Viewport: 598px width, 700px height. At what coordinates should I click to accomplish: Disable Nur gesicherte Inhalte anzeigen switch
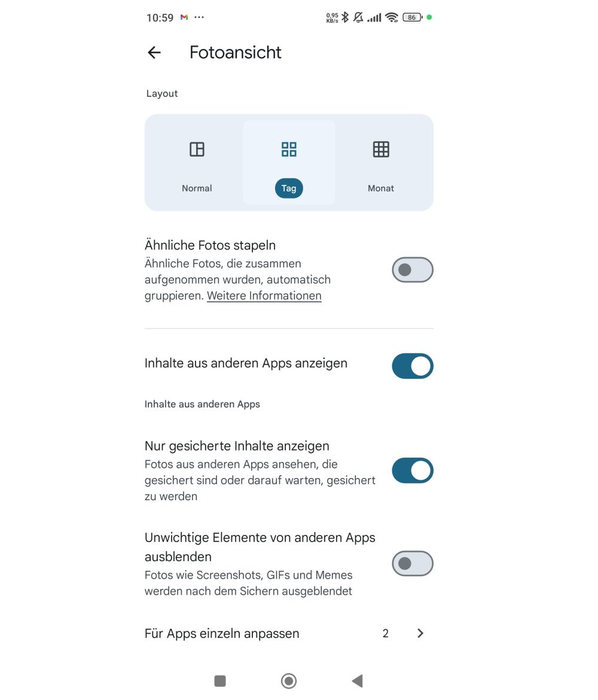coord(412,471)
